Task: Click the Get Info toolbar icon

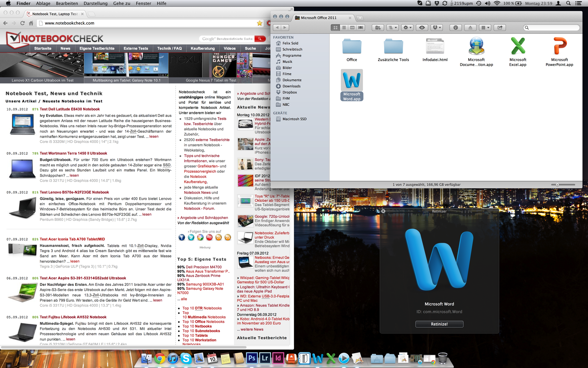Action: (455, 28)
